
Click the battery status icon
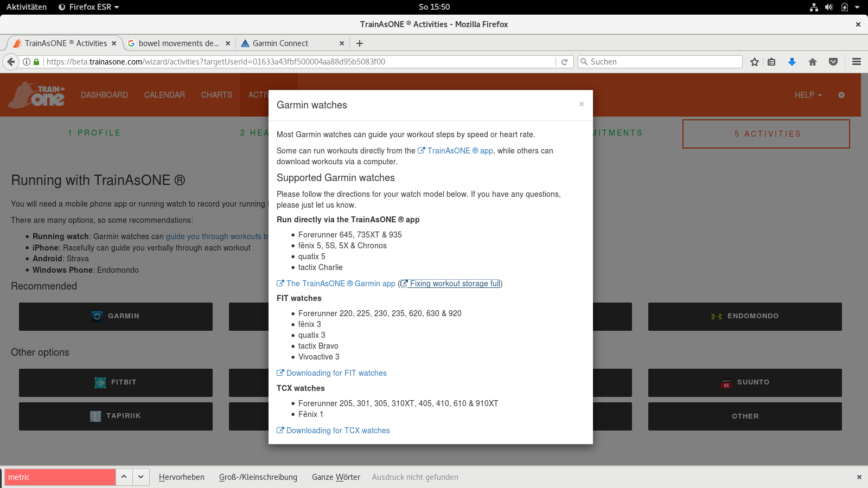click(844, 7)
